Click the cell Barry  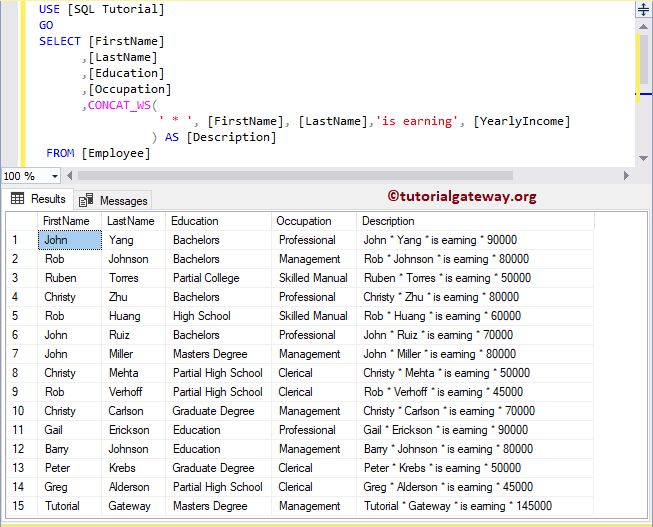point(70,449)
